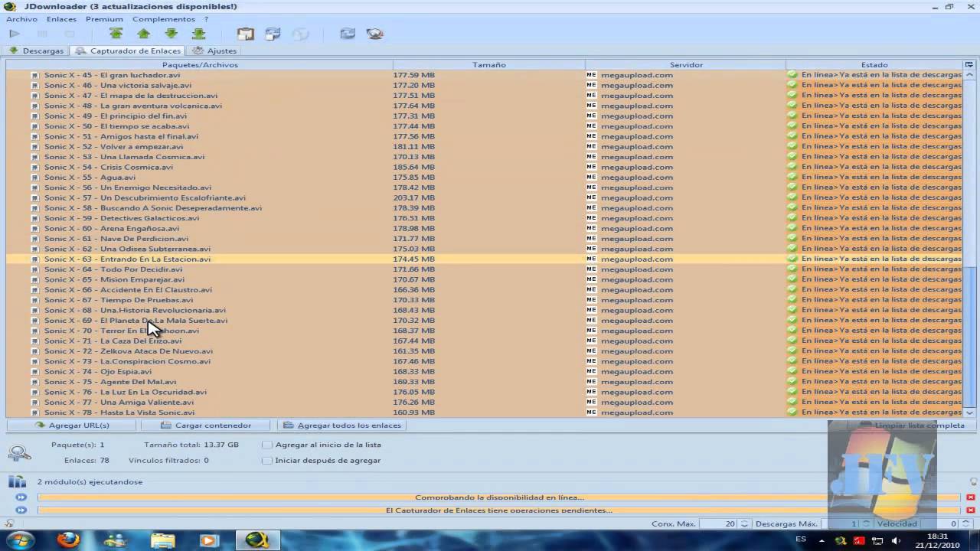The height and width of the screenshot is (551, 980).
Task: Show hidden system tray icons arrow
Action: click(822, 540)
